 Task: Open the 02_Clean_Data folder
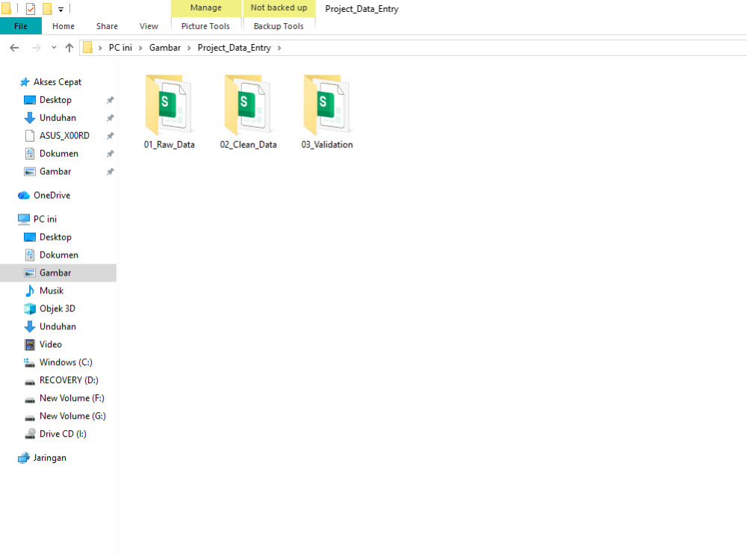[248, 112]
